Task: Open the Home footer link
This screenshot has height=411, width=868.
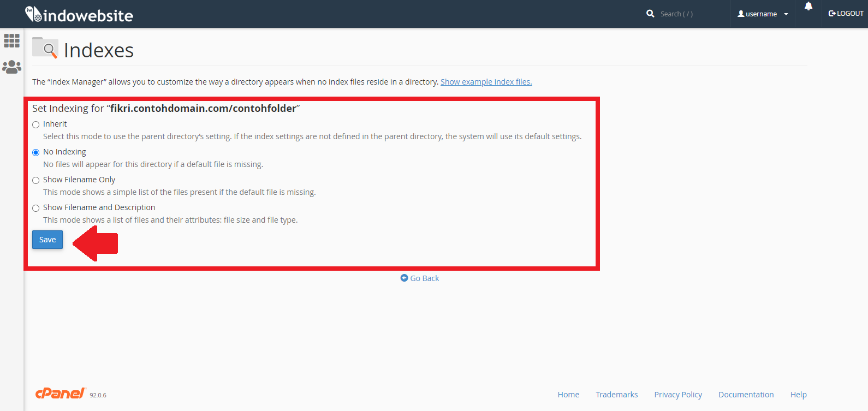Action: 568,395
